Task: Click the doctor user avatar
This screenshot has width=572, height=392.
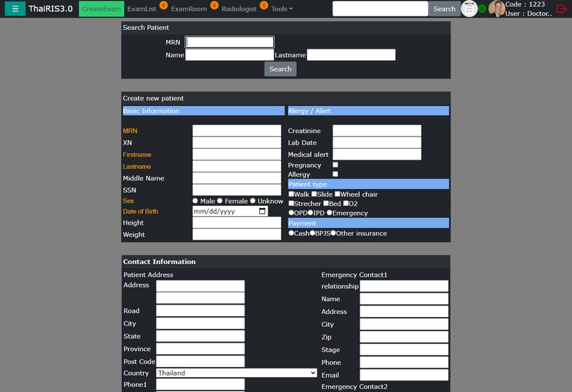Action: pos(496,9)
